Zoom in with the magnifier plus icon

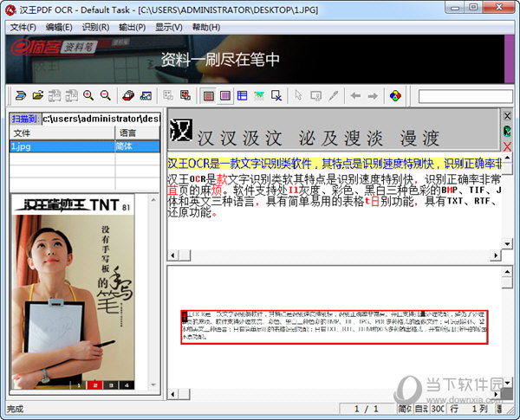pos(88,96)
